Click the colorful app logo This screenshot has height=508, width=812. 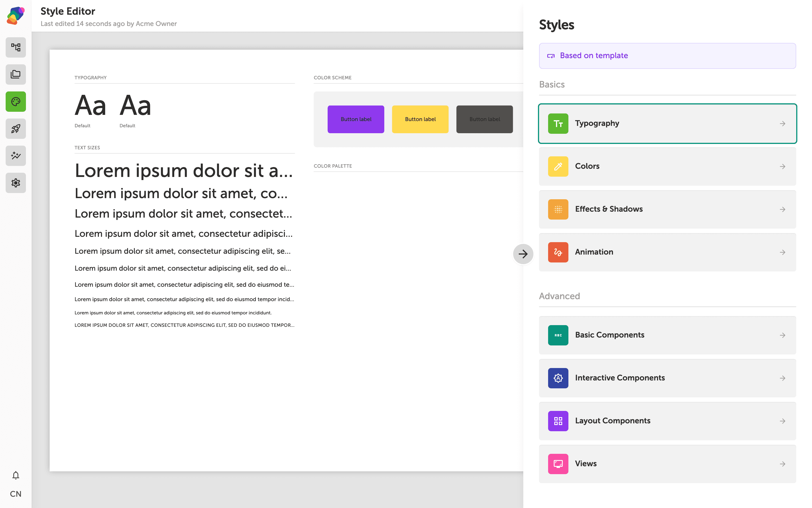tap(16, 16)
